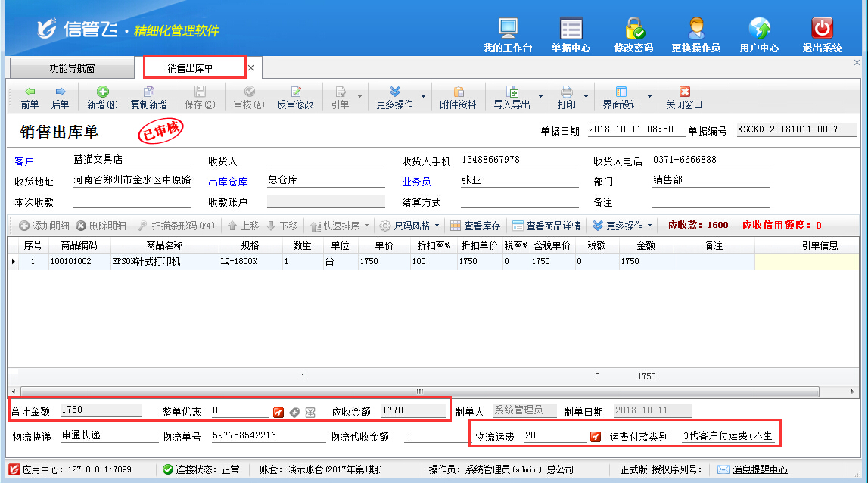Open 我的工作台 from the top bar

coord(508,35)
